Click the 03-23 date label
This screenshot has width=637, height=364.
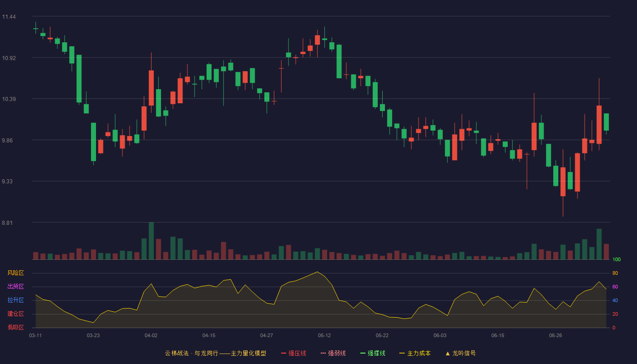[93, 335]
